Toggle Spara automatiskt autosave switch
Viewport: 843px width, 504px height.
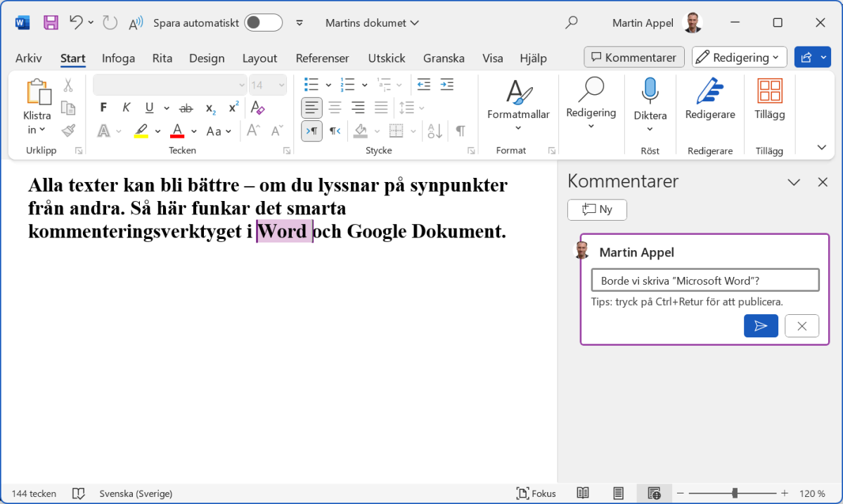pos(263,22)
